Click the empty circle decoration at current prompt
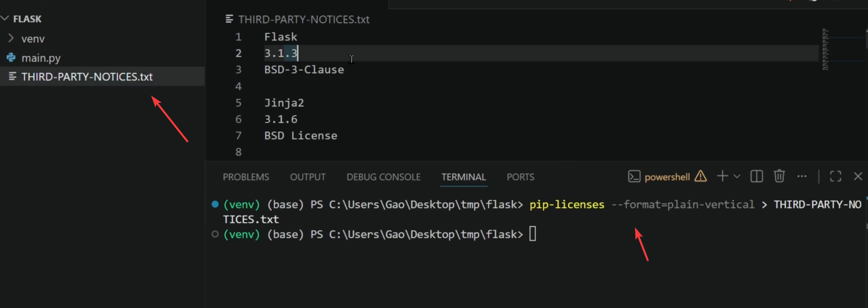Viewport: 868px width, 308px height. [215, 234]
